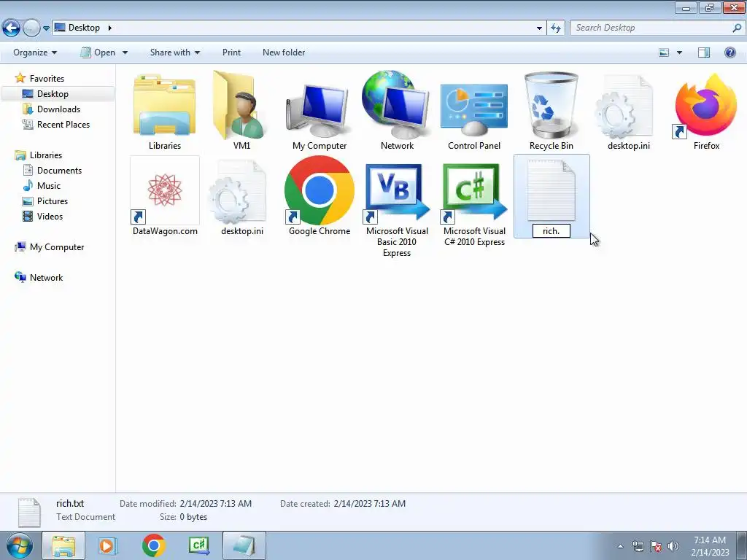Open Pictures library in the sidebar
This screenshot has height=560, width=747.
click(x=53, y=201)
